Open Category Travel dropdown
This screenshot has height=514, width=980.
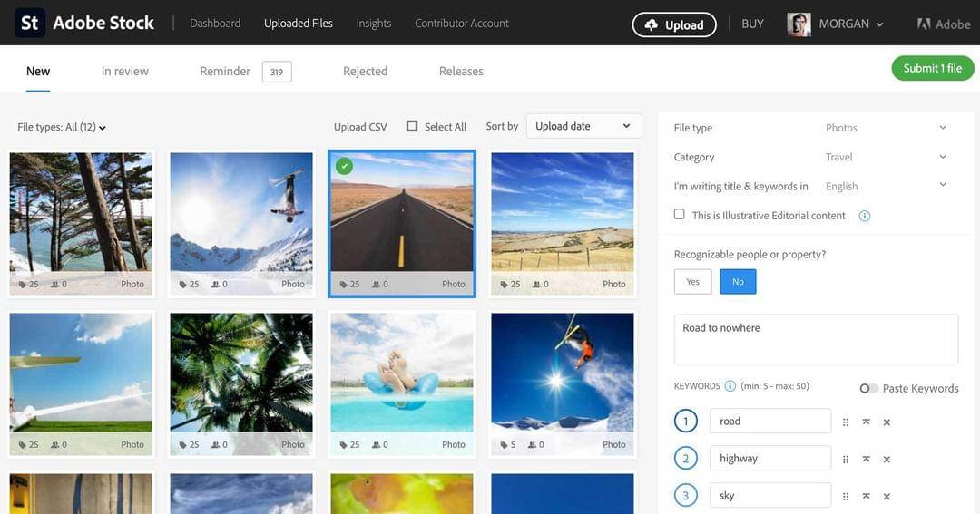coord(886,158)
